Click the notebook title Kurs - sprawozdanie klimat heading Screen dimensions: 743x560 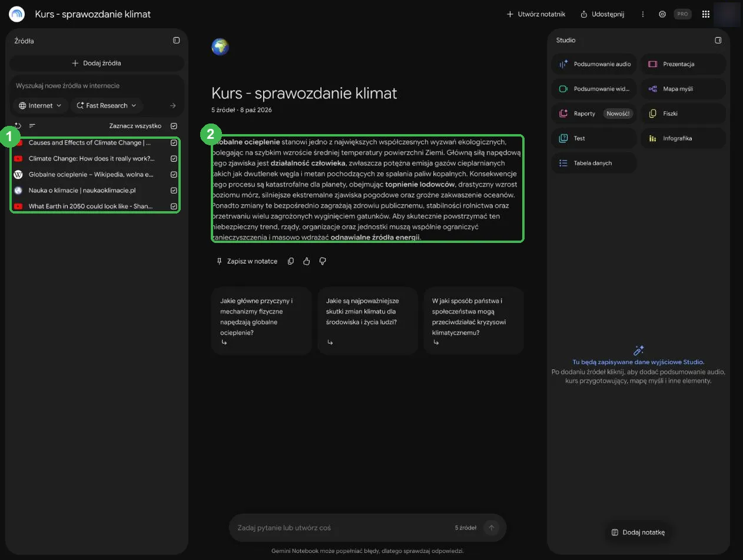click(x=304, y=93)
